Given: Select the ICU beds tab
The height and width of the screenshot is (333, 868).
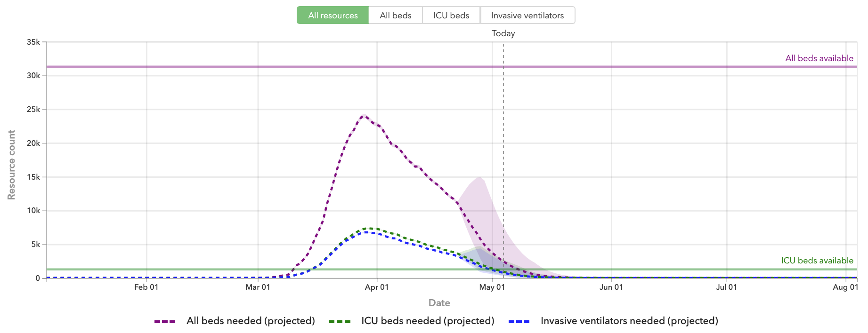Looking at the screenshot, I should pos(451,16).
